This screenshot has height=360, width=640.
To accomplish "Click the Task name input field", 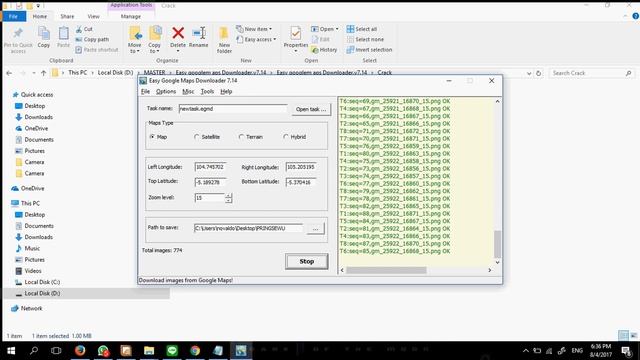I will point(233,109).
